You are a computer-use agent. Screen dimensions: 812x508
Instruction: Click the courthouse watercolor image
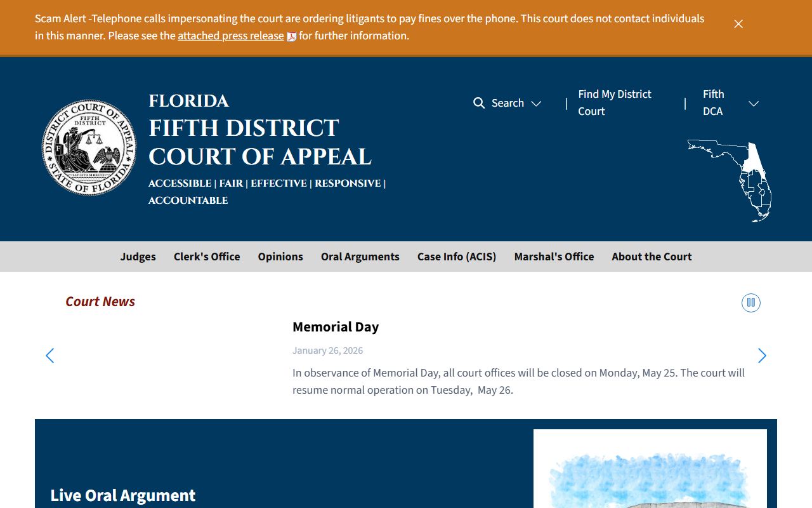650,469
